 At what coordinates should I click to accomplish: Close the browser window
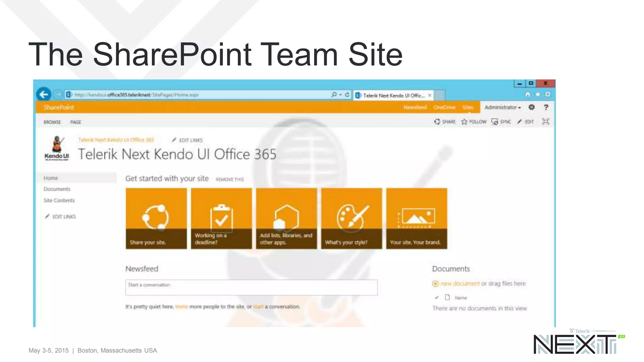click(546, 83)
